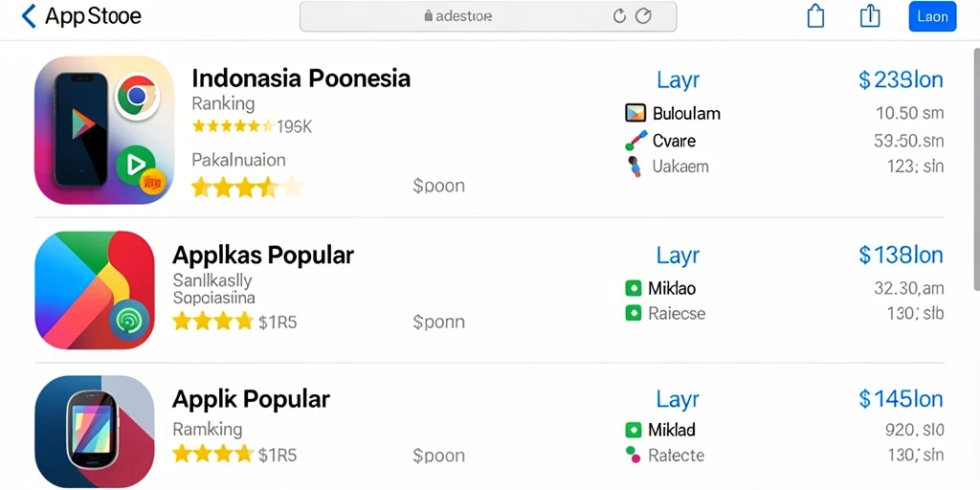Open the Applkas Popular app icon
This screenshot has height=490, width=980.
[95, 290]
